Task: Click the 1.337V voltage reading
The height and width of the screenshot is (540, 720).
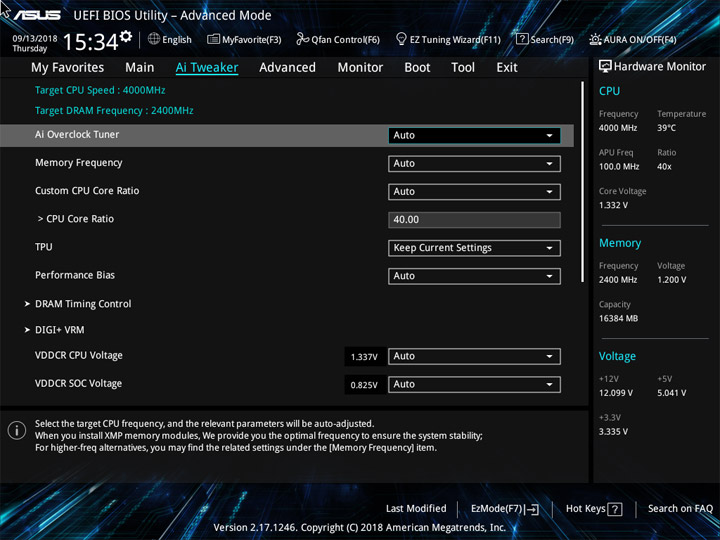Action: coord(364,357)
